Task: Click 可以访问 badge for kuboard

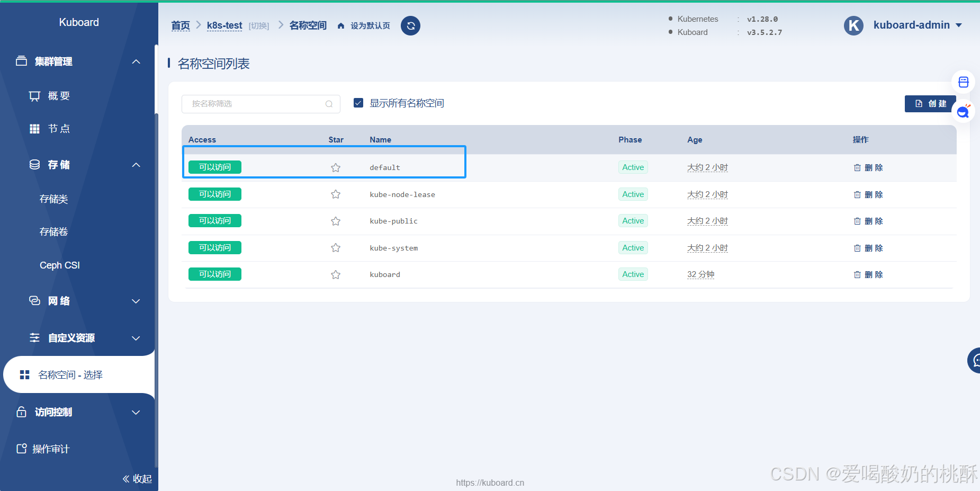Action: point(215,274)
